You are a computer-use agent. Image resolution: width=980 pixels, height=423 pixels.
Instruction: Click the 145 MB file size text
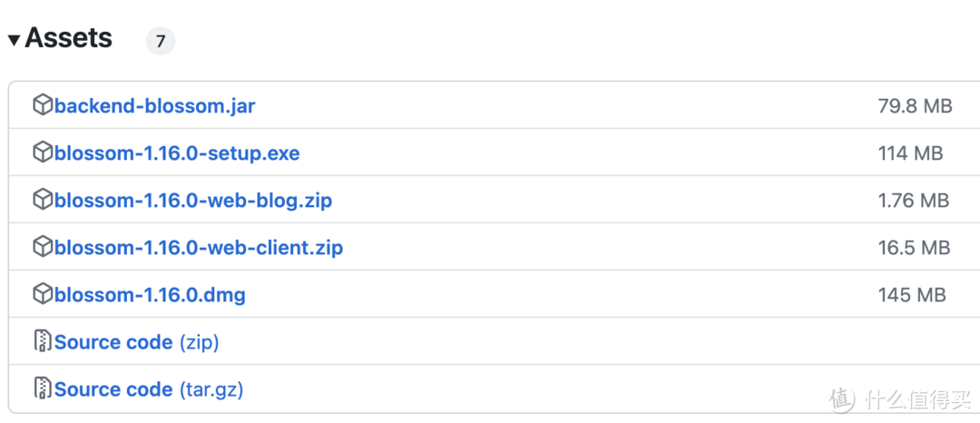pos(912,295)
